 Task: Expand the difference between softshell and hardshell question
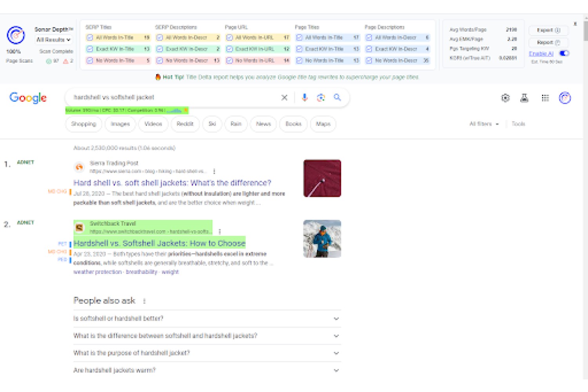[207, 336]
